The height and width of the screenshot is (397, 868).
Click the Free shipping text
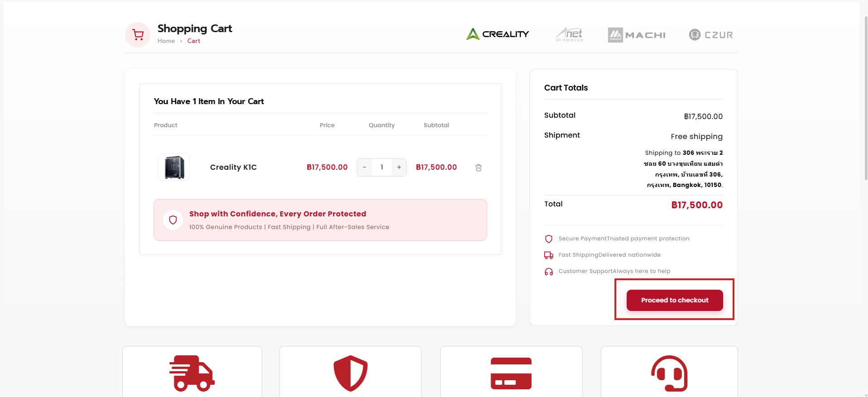tap(696, 136)
